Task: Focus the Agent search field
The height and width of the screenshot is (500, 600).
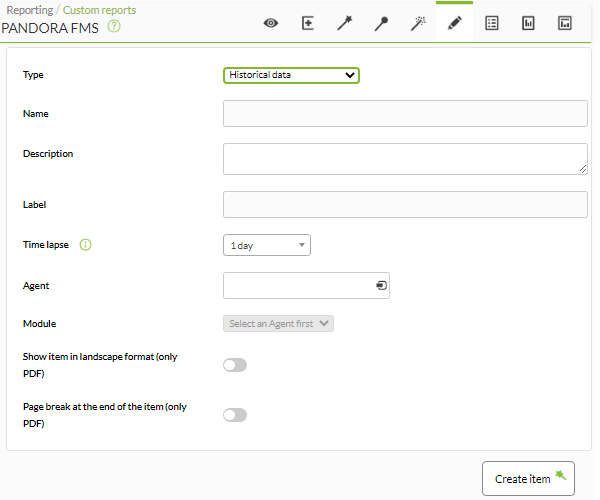Action: (x=306, y=285)
